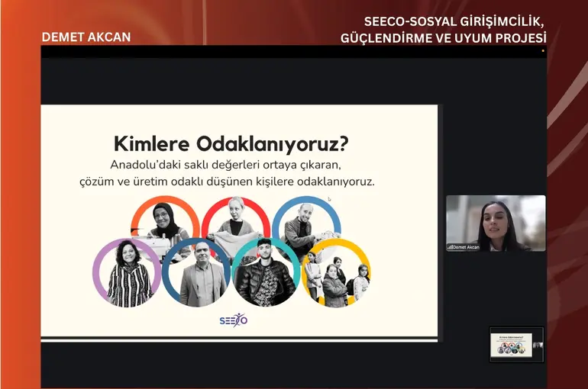Open the small slide preview thumbnail
The image size is (588, 389).
pos(516,345)
